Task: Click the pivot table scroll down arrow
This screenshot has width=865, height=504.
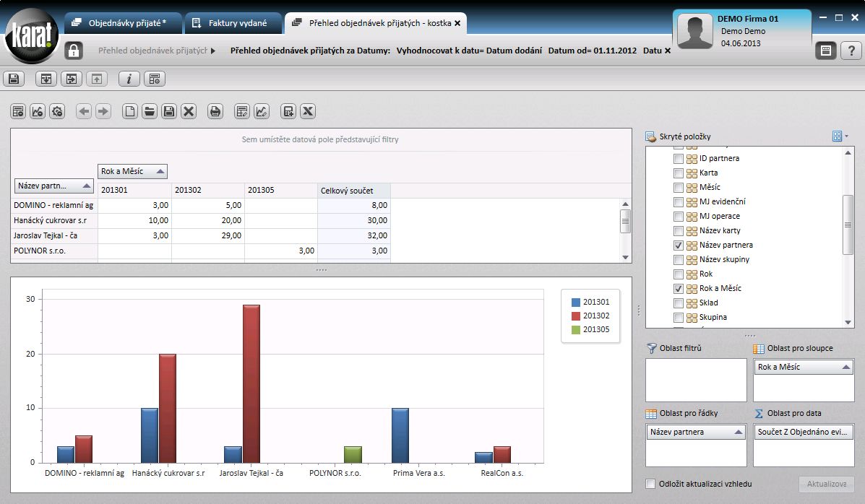Action: click(625, 257)
